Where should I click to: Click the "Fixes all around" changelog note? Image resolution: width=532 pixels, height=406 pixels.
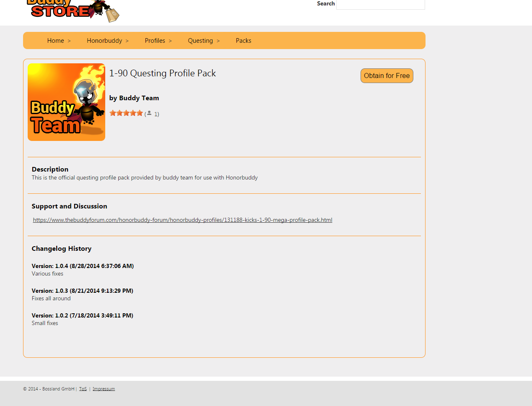click(x=51, y=299)
